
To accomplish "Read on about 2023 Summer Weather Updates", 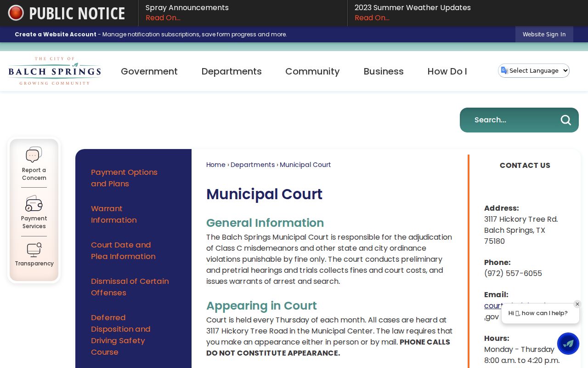I will click(372, 18).
